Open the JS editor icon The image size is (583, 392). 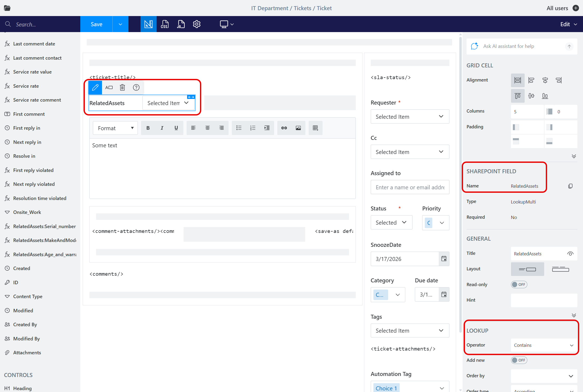(x=181, y=24)
